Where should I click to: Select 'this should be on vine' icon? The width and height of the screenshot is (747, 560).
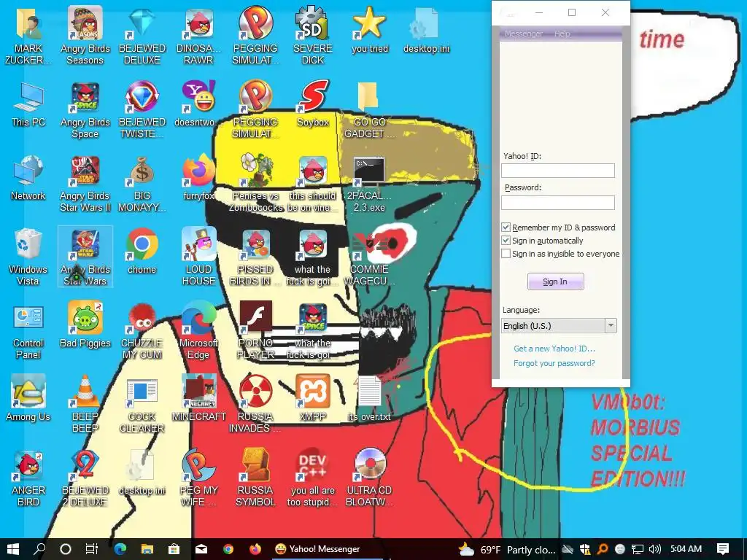[313, 184]
